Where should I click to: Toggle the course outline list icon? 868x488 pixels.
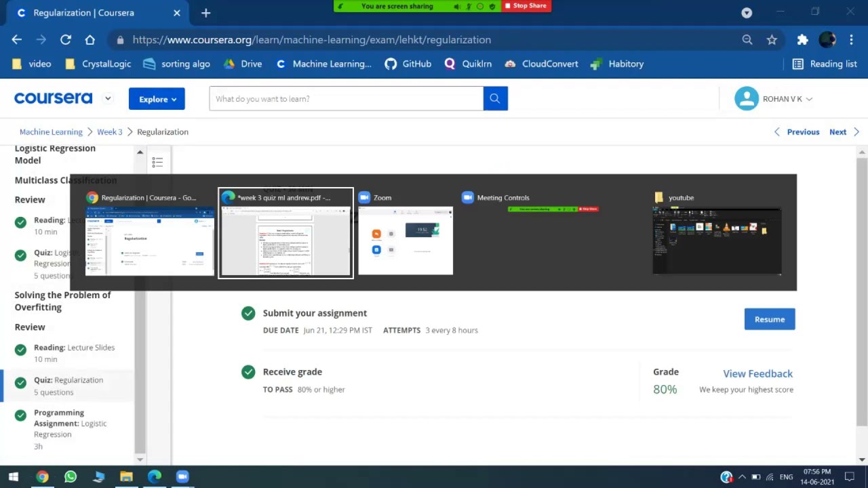click(x=157, y=161)
